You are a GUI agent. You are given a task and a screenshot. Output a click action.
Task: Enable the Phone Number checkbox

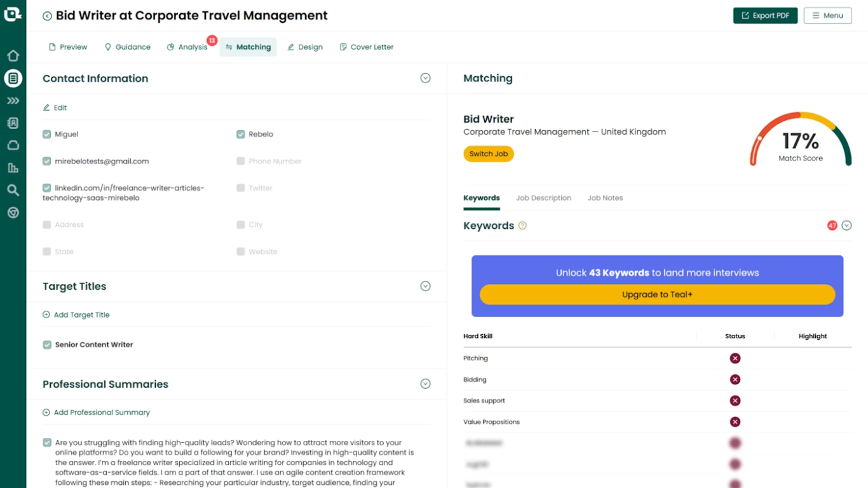(x=241, y=161)
